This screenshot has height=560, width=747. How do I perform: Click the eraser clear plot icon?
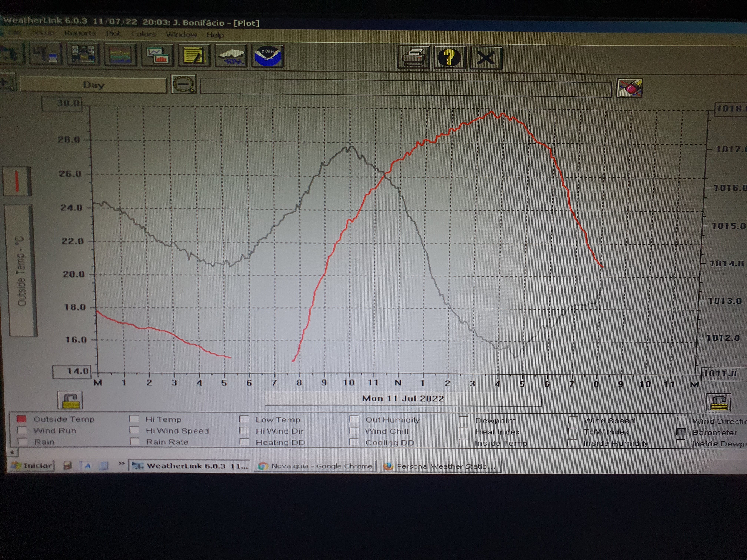(x=630, y=88)
